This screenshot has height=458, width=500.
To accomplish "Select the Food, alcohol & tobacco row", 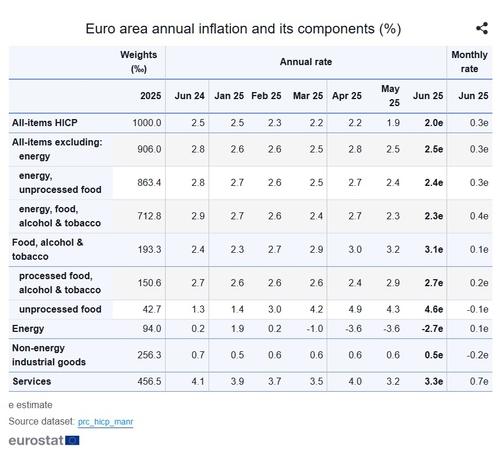I will 250,250.
